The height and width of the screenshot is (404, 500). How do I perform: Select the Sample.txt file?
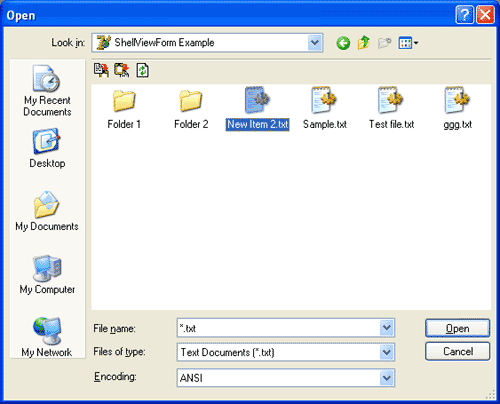(325, 109)
